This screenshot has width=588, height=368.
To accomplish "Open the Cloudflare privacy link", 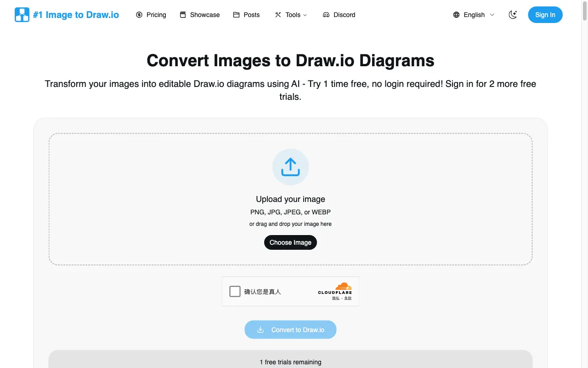I will [x=336, y=299].
